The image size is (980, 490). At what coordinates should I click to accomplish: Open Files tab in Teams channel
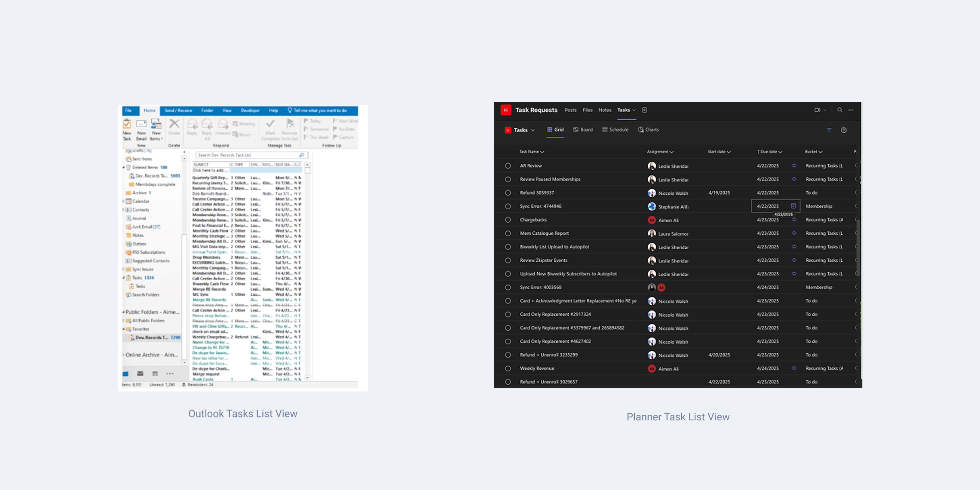tap(588, 110)
